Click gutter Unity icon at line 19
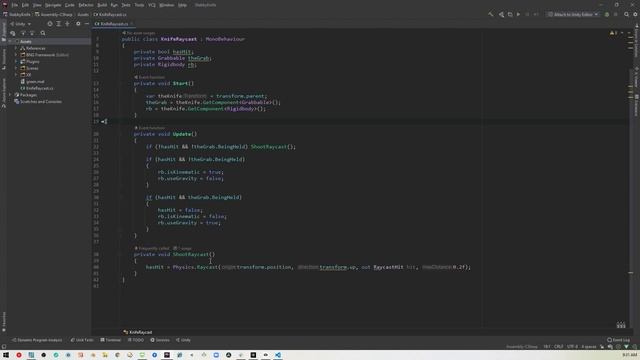This screenshot has height=360, width=640. (104, 122)
